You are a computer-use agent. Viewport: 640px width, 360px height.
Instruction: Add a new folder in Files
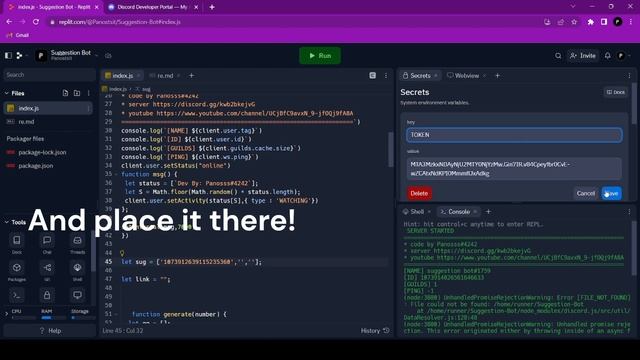click(x=77, y=93)
